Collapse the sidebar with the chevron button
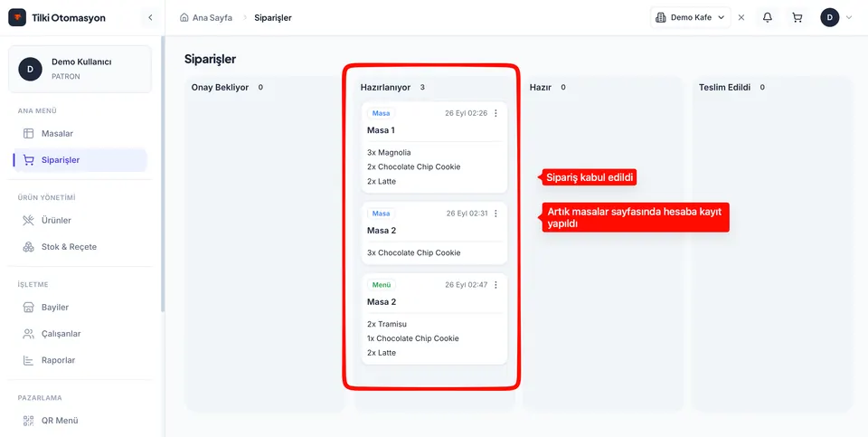 pos(150,18)
